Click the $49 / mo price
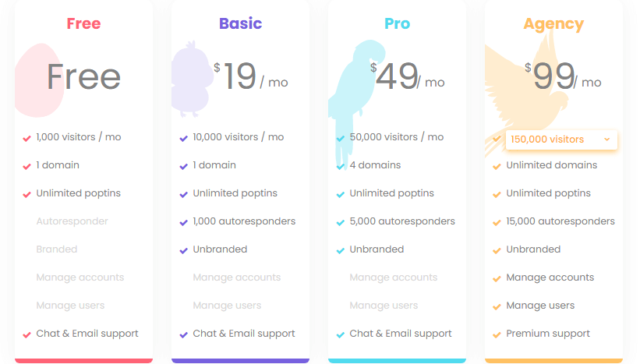 [x=407, y=76]
